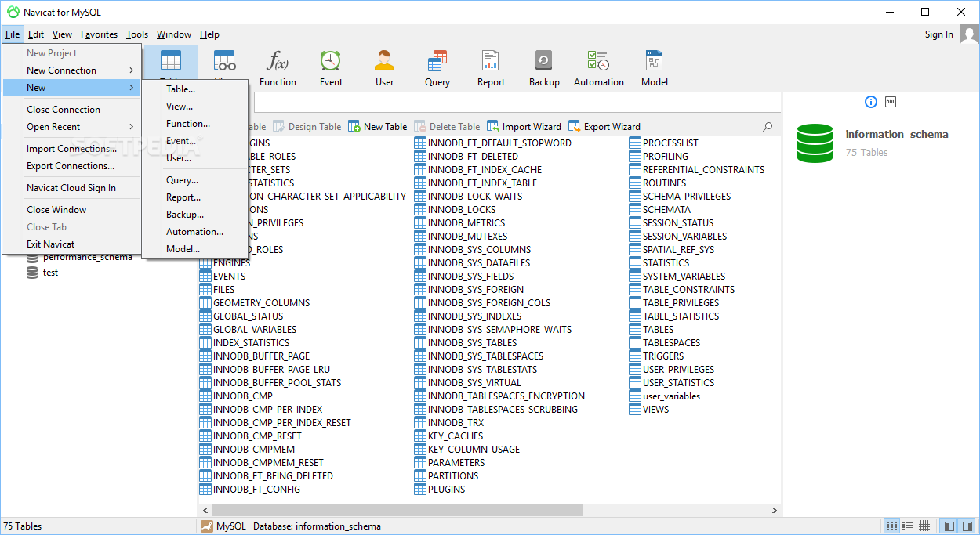Open the Favorites menu
980x535 pixels.
point(100,34)
